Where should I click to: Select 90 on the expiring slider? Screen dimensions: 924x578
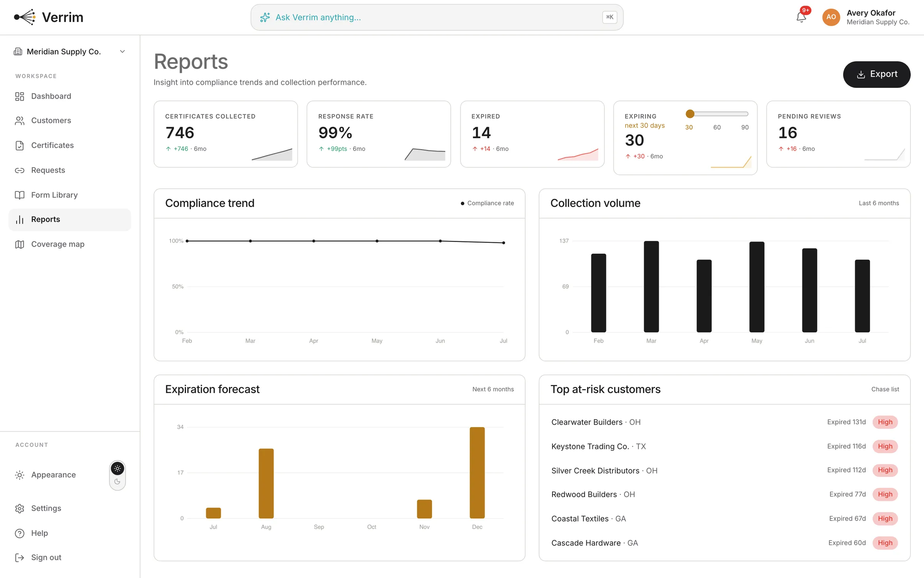click(x=745, y=127)
